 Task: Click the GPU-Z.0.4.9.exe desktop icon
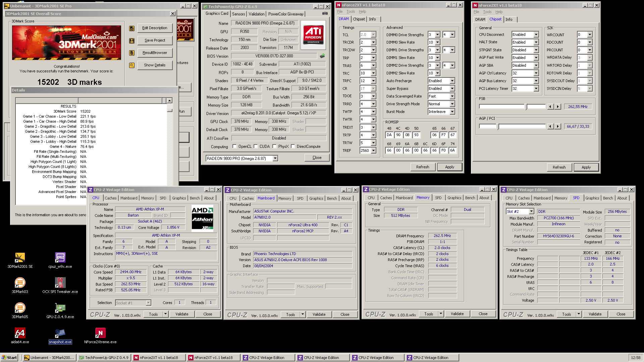(60, 308)
